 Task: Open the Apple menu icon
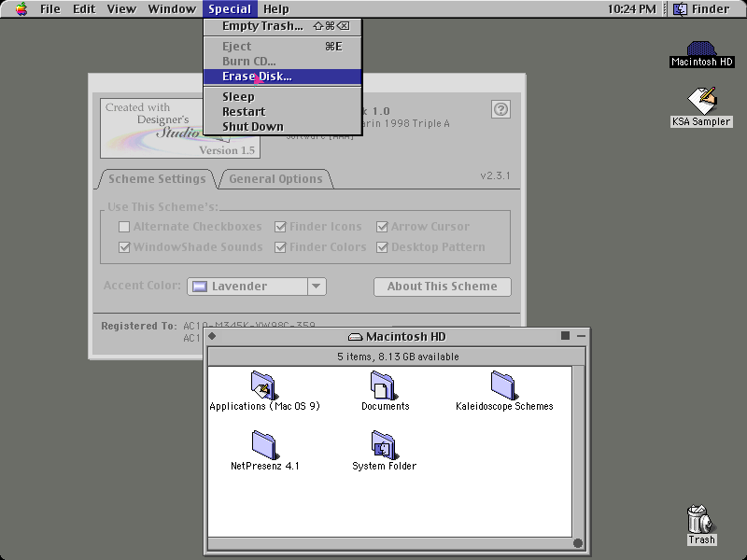coord(21,9)
